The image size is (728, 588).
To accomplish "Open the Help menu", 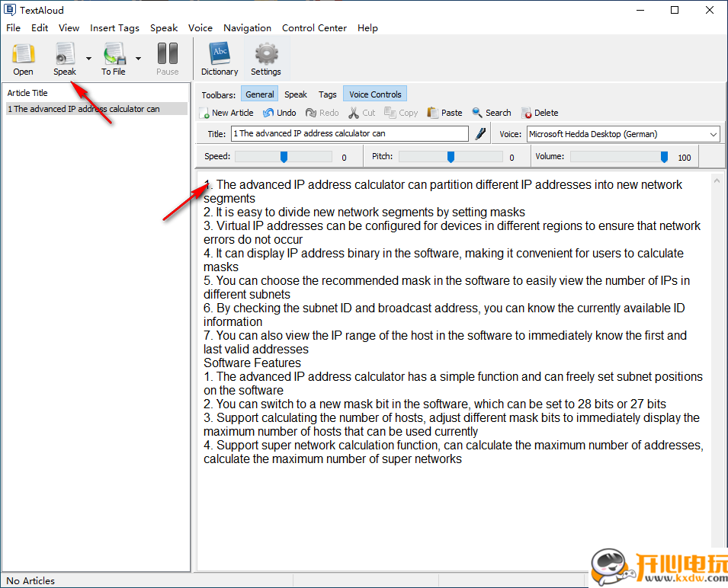I will 367,28.
